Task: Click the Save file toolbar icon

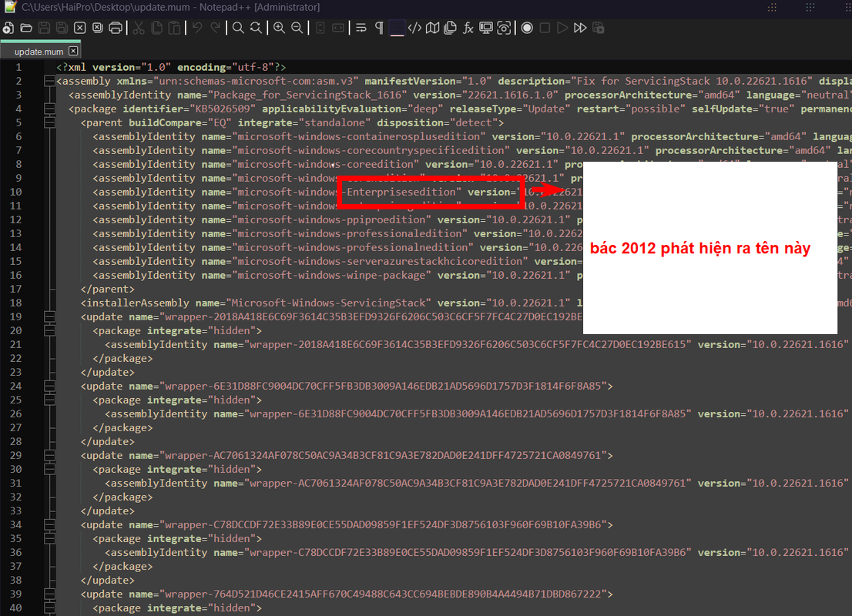Action: (x=45, y=28)
